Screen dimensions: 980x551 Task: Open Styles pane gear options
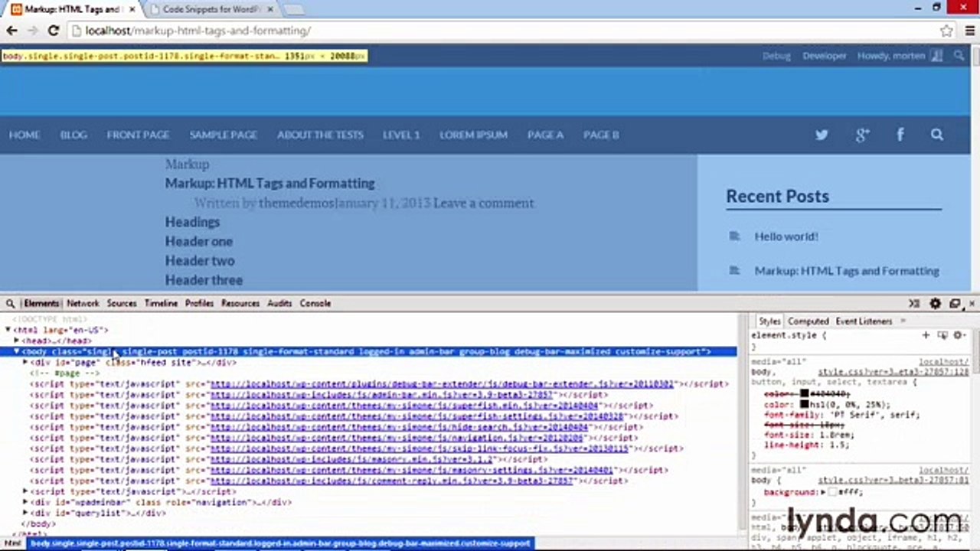[959, 335]
